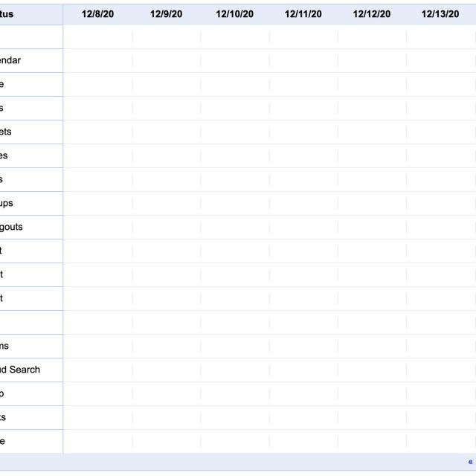
Task: Click Groups row cell under 12/9/20
Action: (x=166, y=203)
